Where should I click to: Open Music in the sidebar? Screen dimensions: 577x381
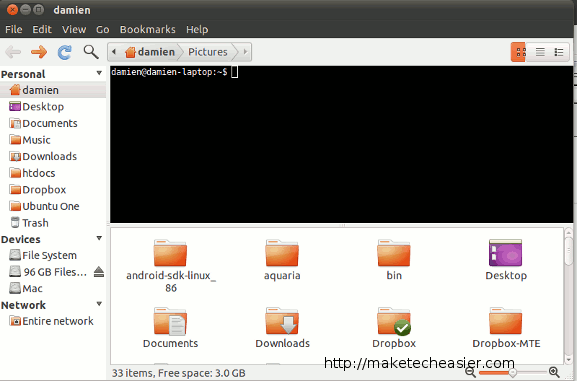(x=53, y=140)
